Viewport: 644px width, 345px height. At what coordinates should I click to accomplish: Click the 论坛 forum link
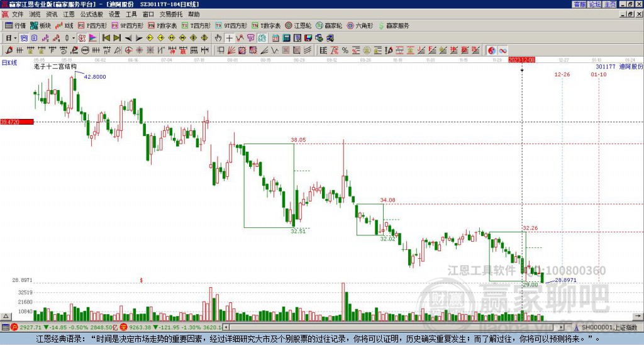595,4
